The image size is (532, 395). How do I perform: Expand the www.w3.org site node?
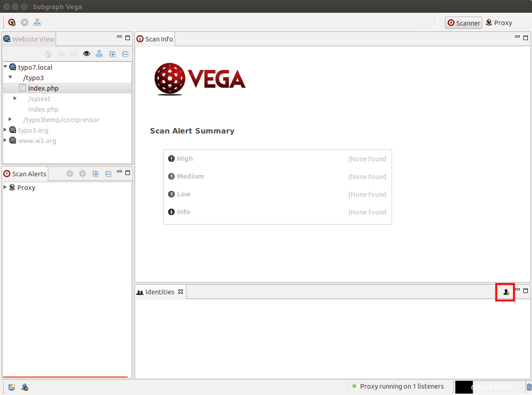click(5, 140)
